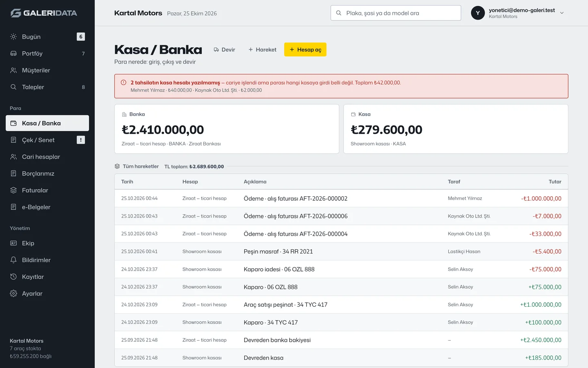This screenshot has height=368, width=588.
Task: Click the Tarih column header
Action: (127, 182)
